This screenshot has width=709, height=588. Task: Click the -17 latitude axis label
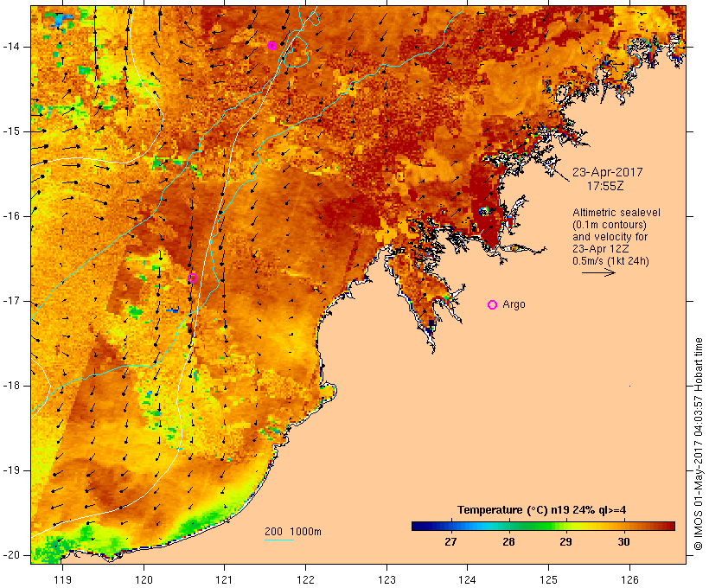pyautogui.click(x=11, y=301)
